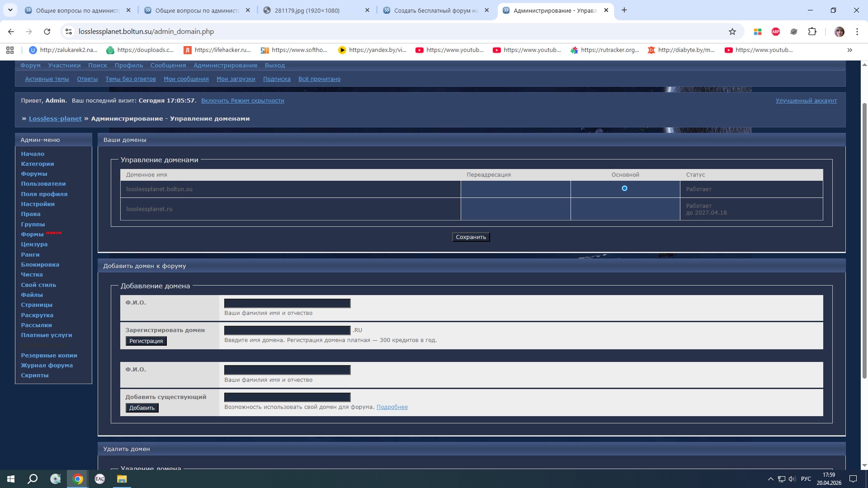The width and height of the screenshot is (868, 488).
Task: Open the Chrome extensions puzzle icon
Action: pos(812,32)
